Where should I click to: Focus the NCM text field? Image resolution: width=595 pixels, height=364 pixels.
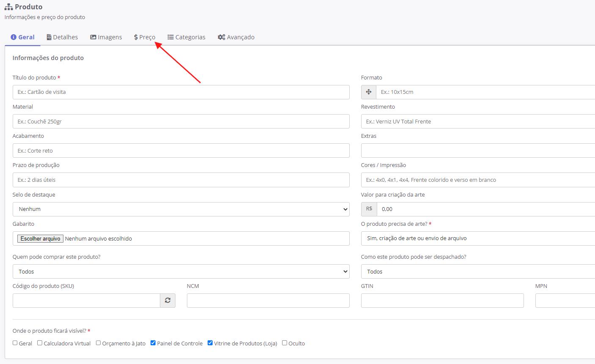(x=268, y=301)
